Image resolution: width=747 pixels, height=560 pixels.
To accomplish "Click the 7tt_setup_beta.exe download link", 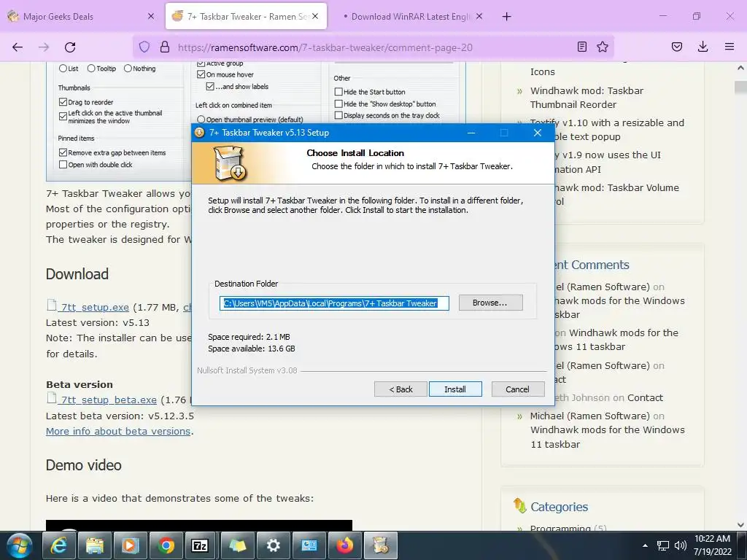I will [109, 400].
